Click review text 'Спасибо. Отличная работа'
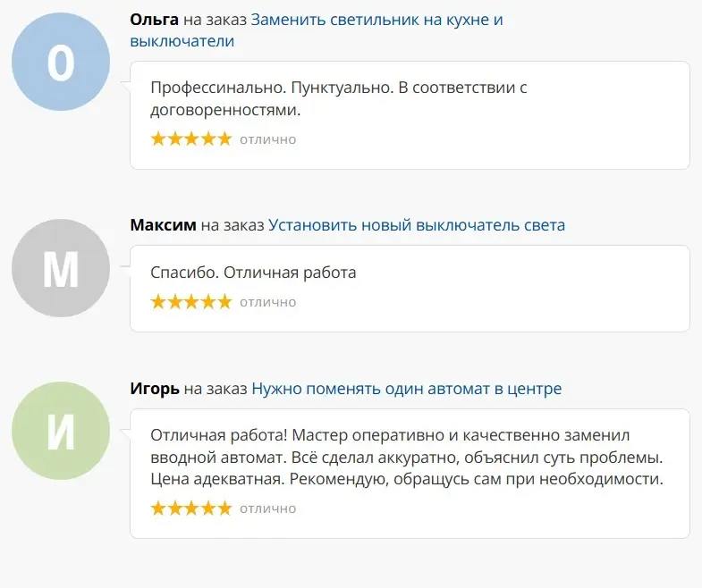 (x=253, y=273)
